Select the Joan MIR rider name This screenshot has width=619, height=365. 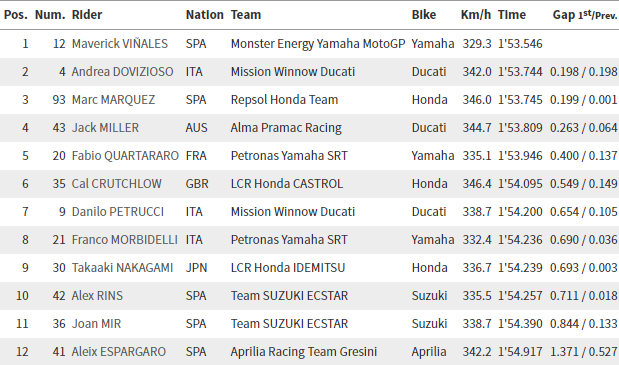[x=96, y=324]
